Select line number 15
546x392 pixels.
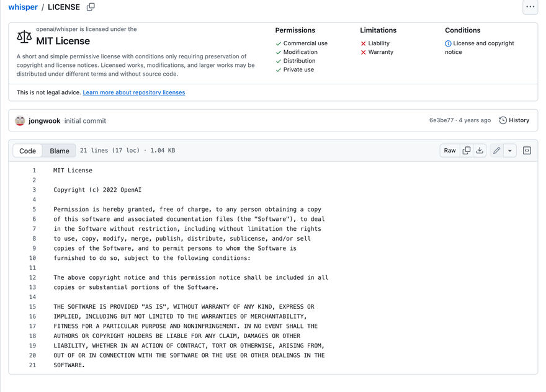pos(32,306)
